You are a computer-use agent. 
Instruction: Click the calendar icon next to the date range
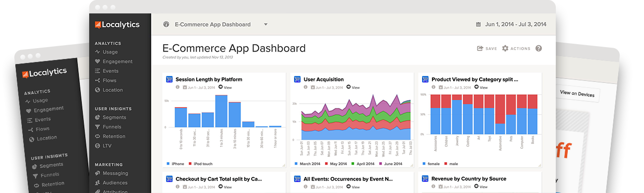(x=478, y=24)
